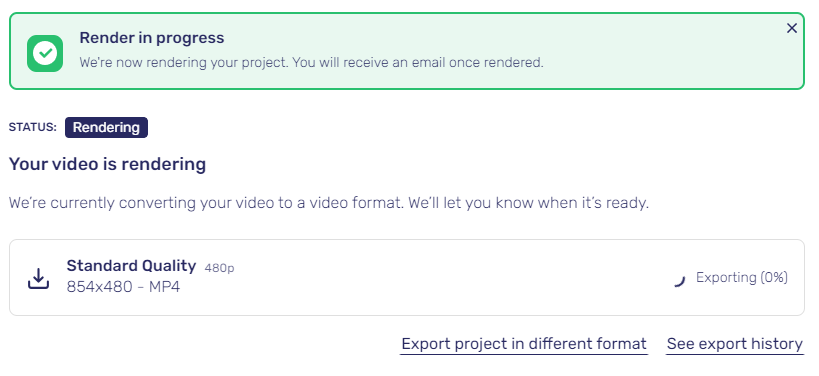Click the Render in progress heading
The width and height of the screenshot is (819, 376).
click(x=151, y=38)
